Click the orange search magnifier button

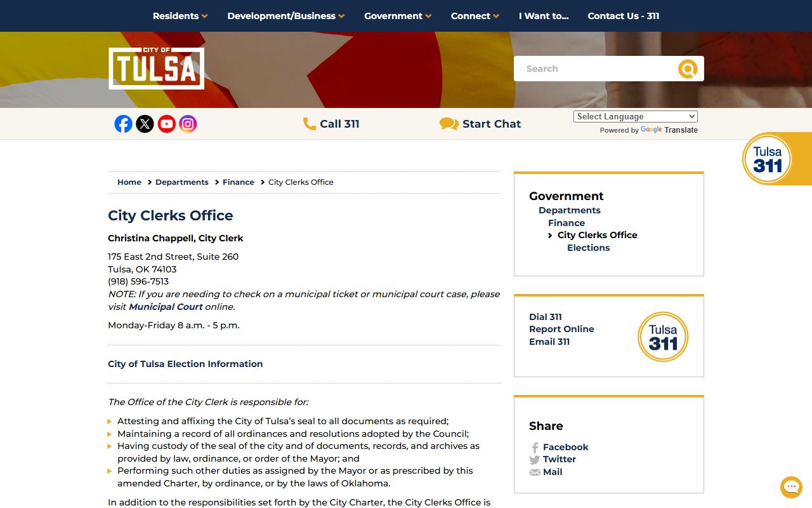[x=687, y=69]
